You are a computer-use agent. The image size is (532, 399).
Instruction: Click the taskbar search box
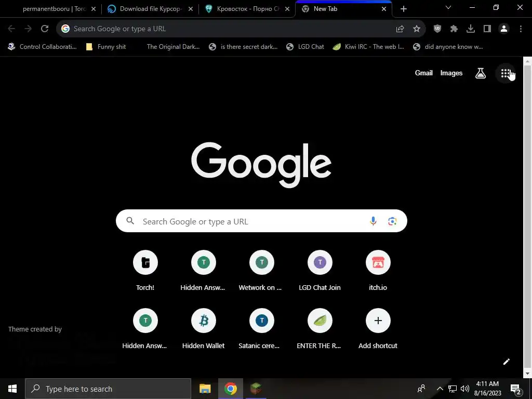(x=108, y=389)
